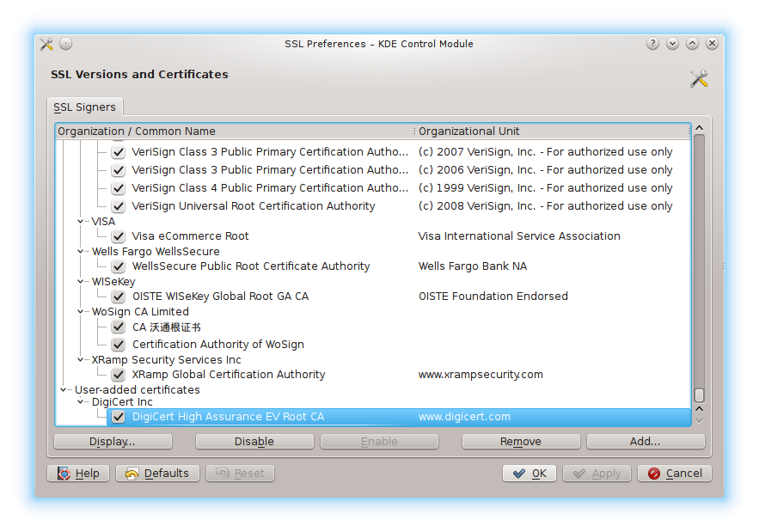
Task: Click the greyed-out Apply button
Action: [x=597, y=474]
